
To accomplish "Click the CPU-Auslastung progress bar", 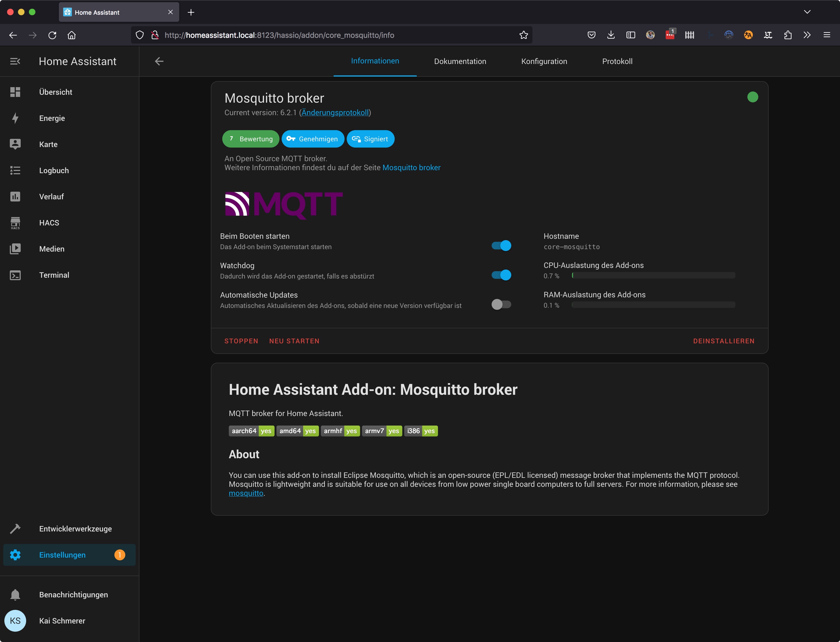I will (x=653, y=276).
